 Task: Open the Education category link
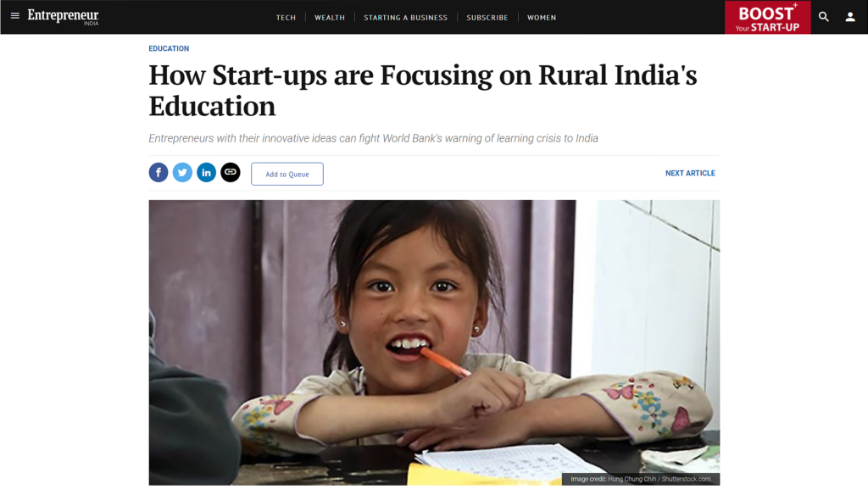169,48
